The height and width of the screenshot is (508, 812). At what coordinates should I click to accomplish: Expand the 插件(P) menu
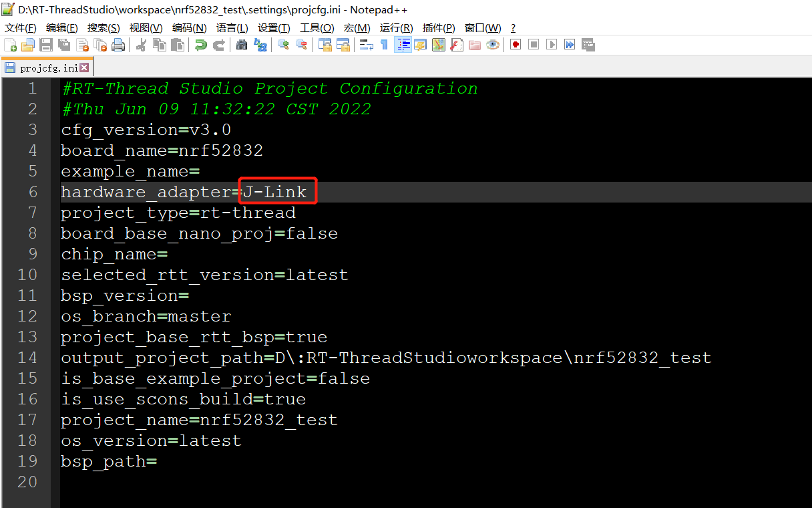pos(439,28)
